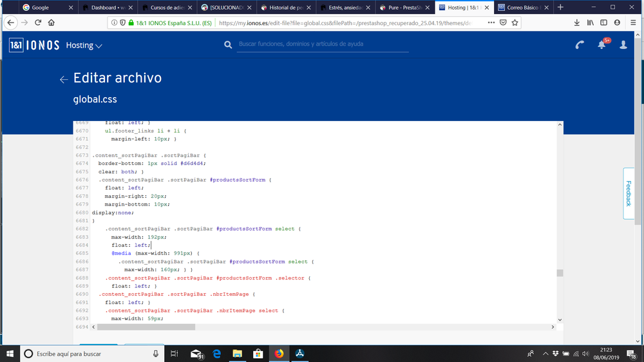Open Task View on taskbar
Viewport: 644px width, 362px height.
click(174, 354)
